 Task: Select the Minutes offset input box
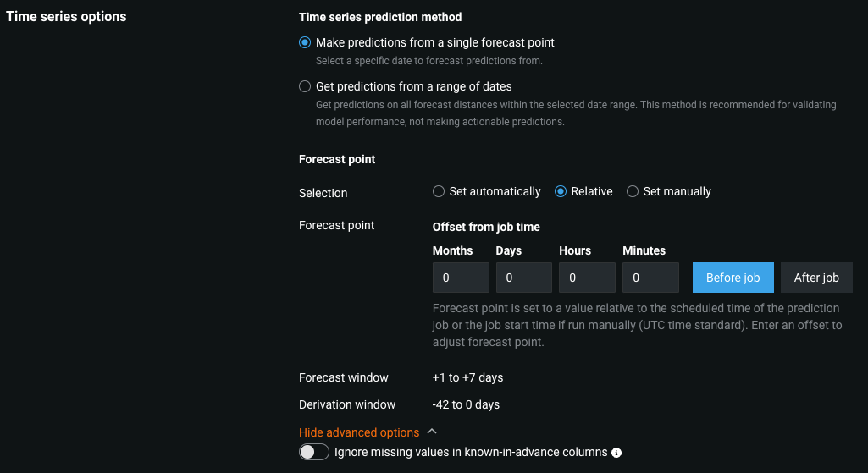coord(650,278)
